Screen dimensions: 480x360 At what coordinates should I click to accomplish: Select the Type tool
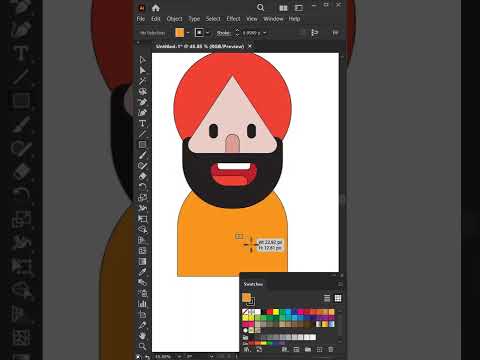142,123
